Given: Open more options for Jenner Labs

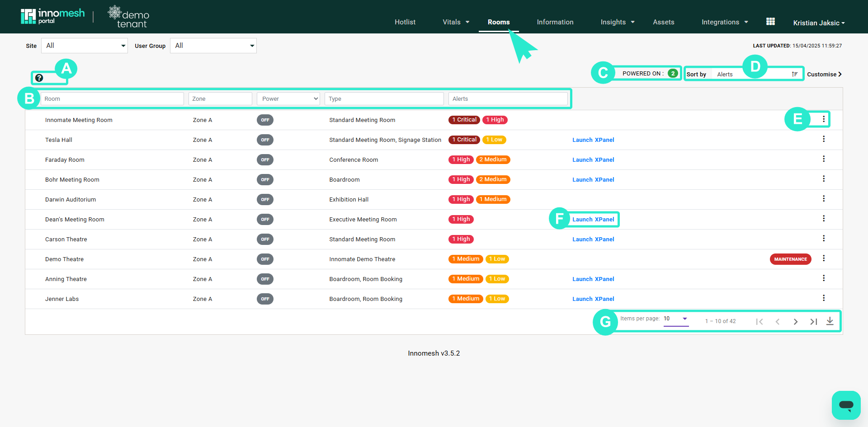Looking at the screenshot, I should [x=824, y=298].
